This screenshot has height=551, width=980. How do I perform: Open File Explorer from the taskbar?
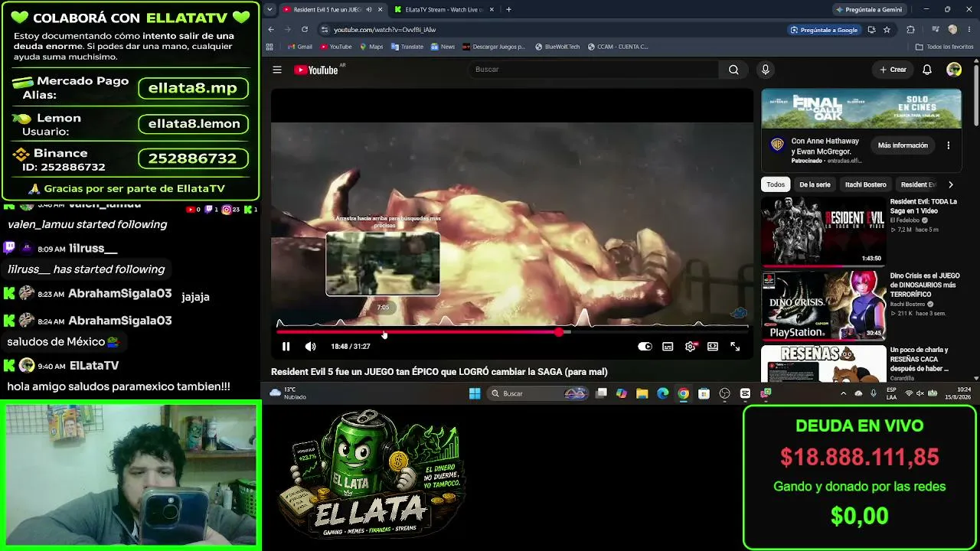point(642,393)
